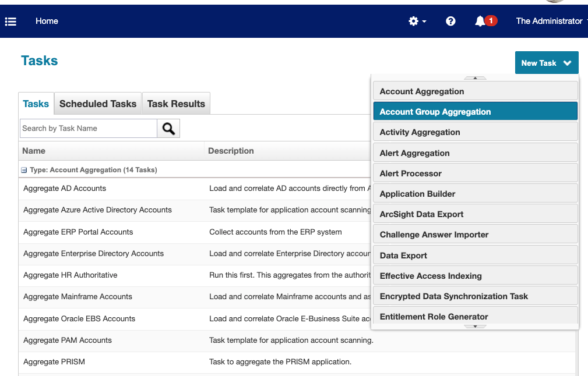The image size is (588, 376).
Task: Switch to the Scheduled Tasks tab
Action: pyautogui.click(x=97, y=103)
